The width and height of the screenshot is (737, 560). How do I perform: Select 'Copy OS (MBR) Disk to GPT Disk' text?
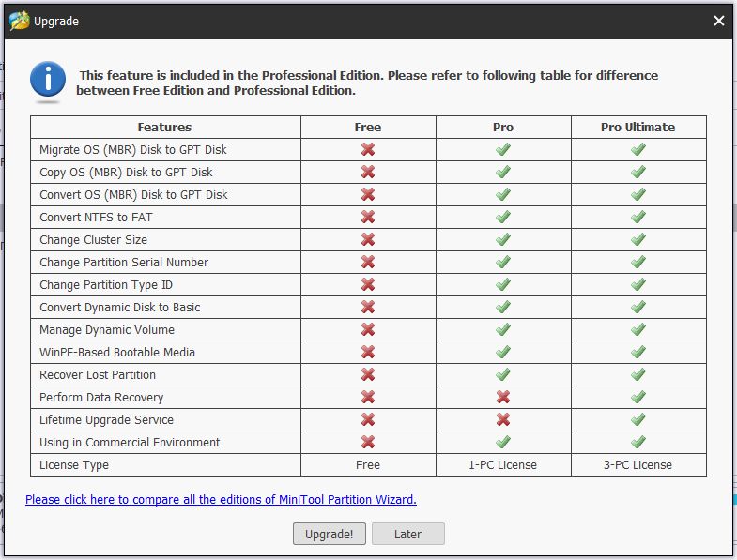point(126,173)
